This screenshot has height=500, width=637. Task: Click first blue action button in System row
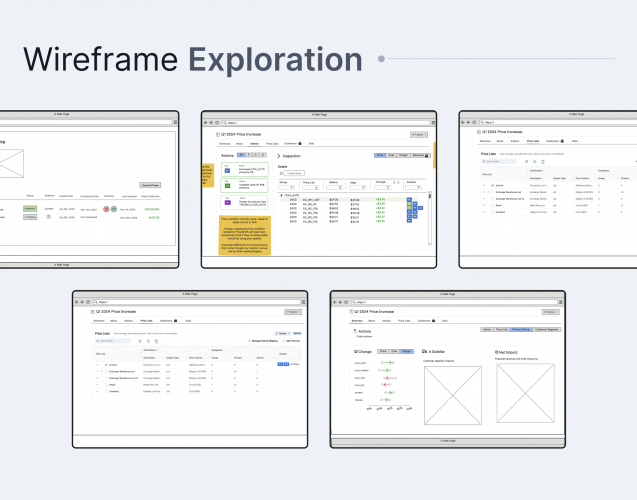(x=280, y=364)
